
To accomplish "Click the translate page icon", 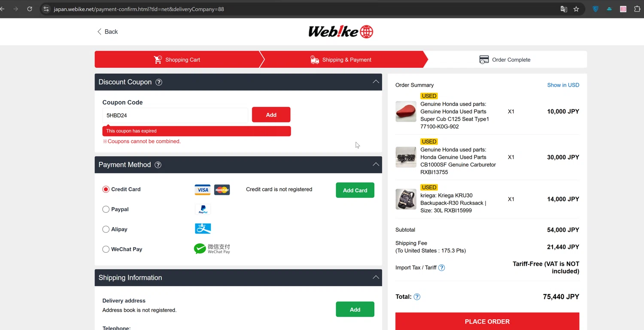I will coord(564,9).
